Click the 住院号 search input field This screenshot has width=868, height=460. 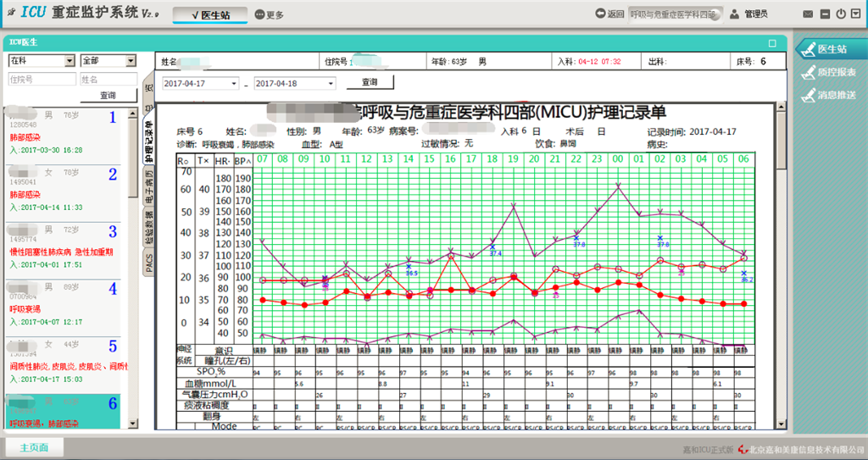point(39,79)
